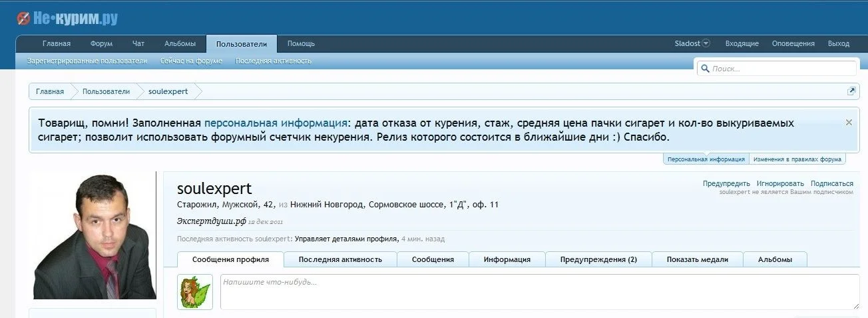Image resolution: width=868 pixels, height=318 pixels.
Task: Open the Предупреждения (2) tab
Action: pyautogui.click(x=598, y=259)
